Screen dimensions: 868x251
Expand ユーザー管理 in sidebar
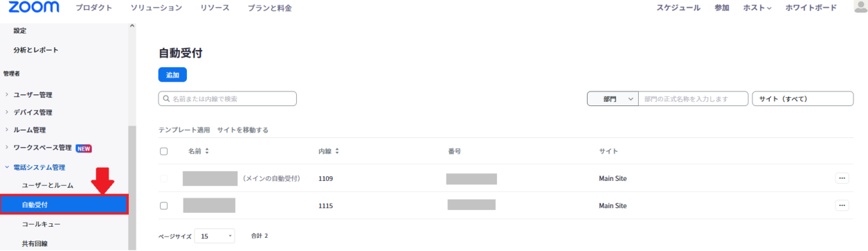(32, 95)
